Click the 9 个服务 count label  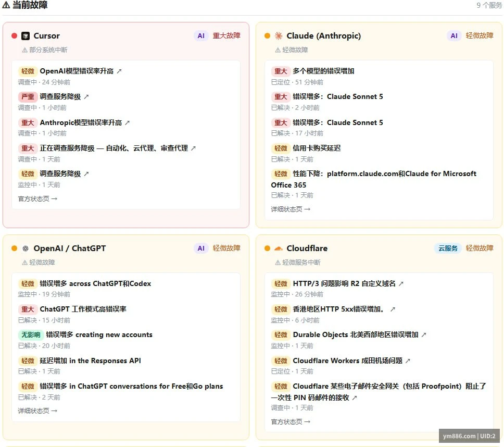coord(489,5)
